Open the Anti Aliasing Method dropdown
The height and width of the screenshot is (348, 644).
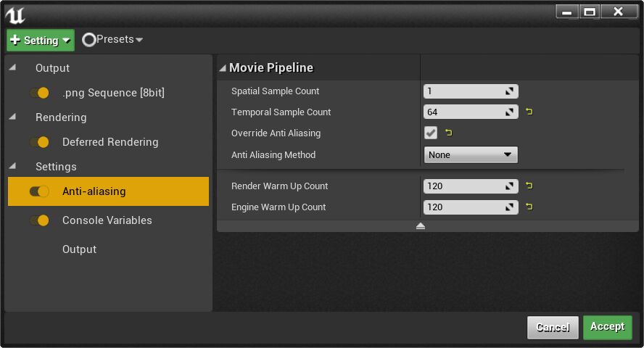pos(471,154)
